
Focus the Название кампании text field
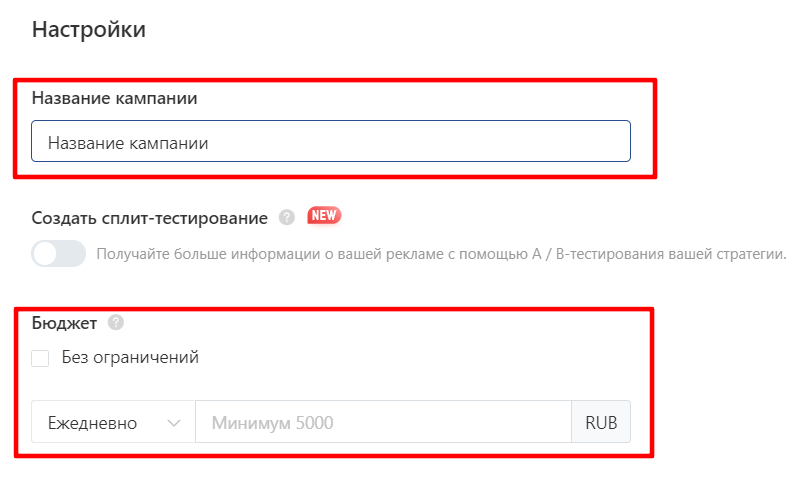(331, 141)
